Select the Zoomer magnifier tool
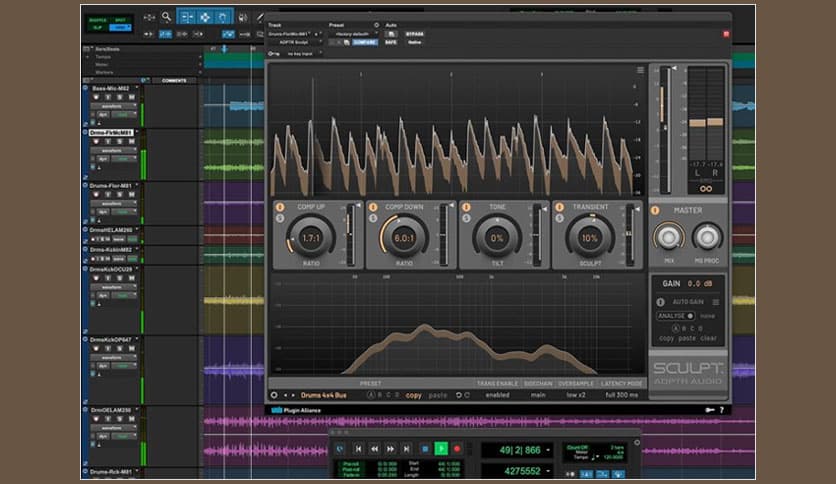Image resolution: width=836 pixels, height=484 pixels. 166,17
